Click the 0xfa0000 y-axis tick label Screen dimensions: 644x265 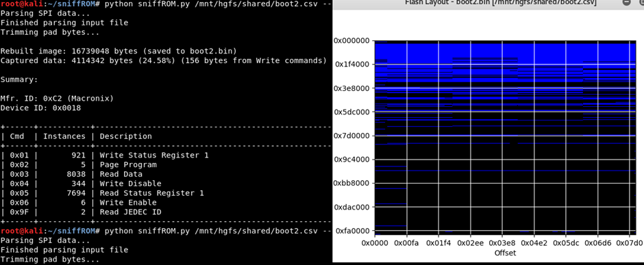(353, 231)
